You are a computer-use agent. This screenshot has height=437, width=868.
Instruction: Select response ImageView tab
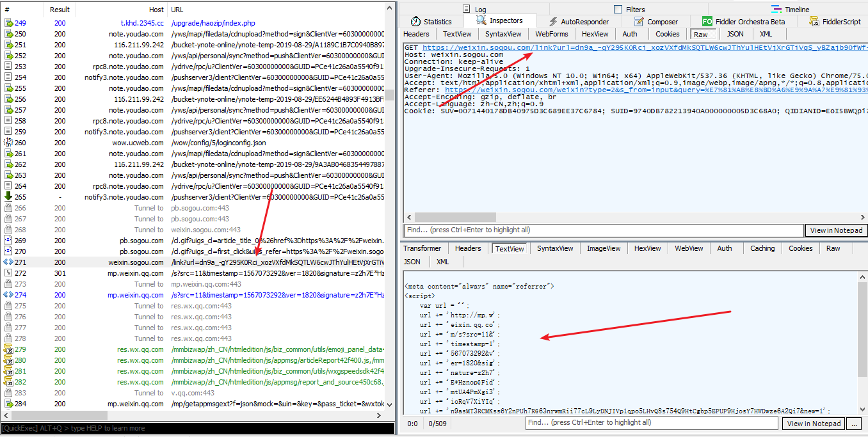(x=604, y=248)
